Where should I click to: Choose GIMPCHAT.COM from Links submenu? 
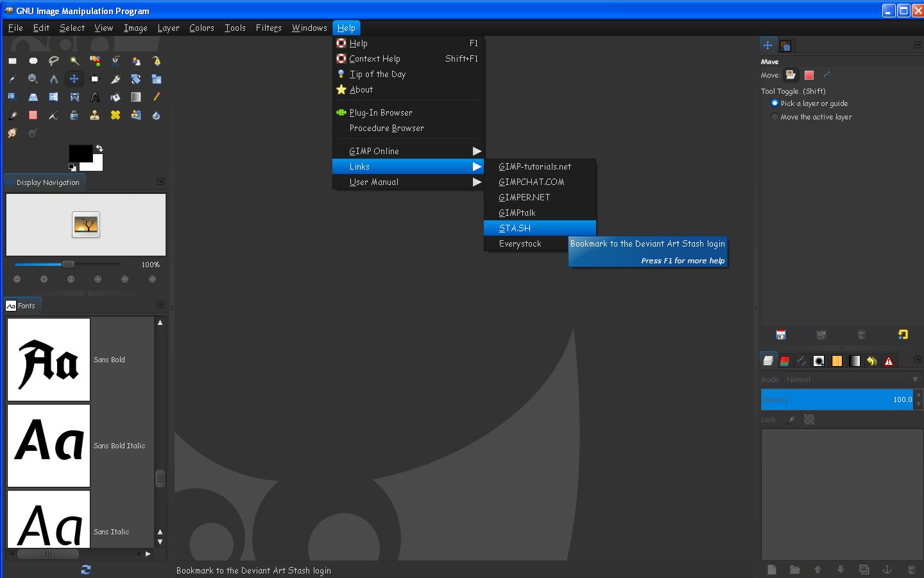(x=540, y=182)
